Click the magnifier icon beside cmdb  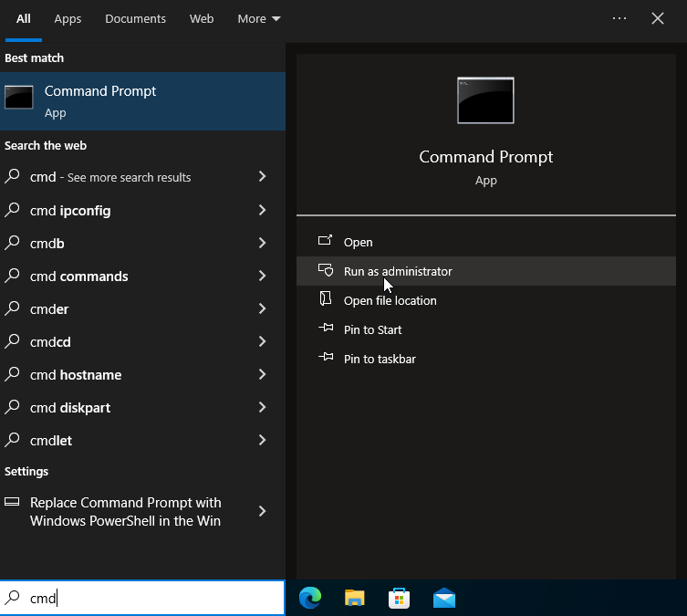[x=12, y=243]
